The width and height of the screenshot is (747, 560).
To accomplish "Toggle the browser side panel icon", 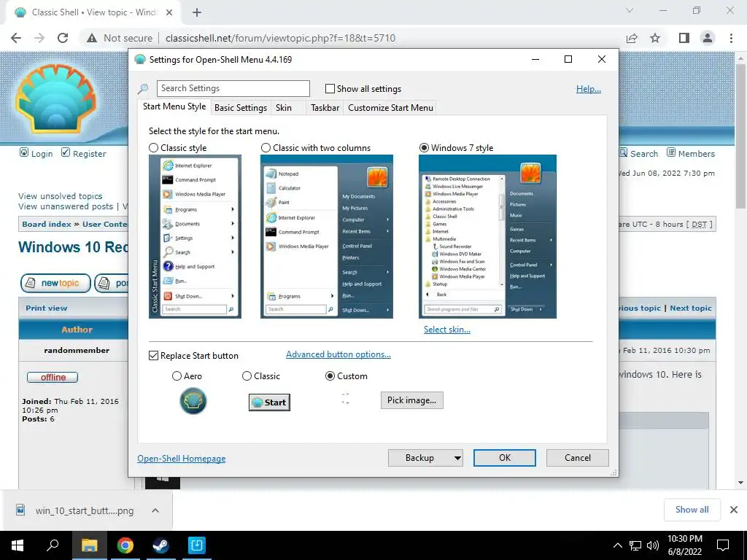I will [684, 38].
